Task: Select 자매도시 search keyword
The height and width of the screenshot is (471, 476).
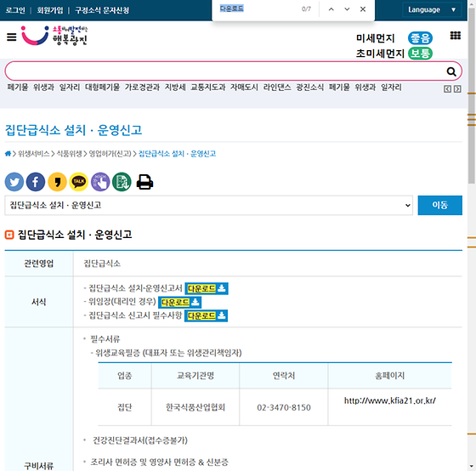Action: pos(244,88)
